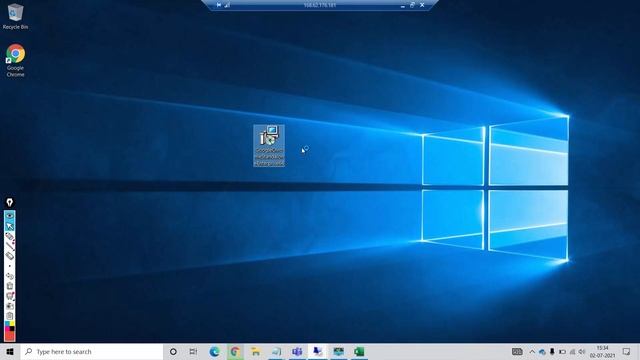Select the Google Chrome desktop shortcut
Screen dimensions: 640x360
click(x=15, y=60)
